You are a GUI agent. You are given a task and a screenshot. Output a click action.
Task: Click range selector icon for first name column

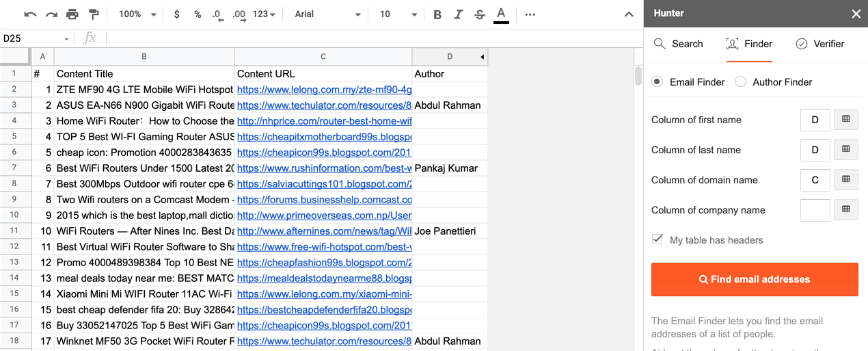click(x=845, y=120)
